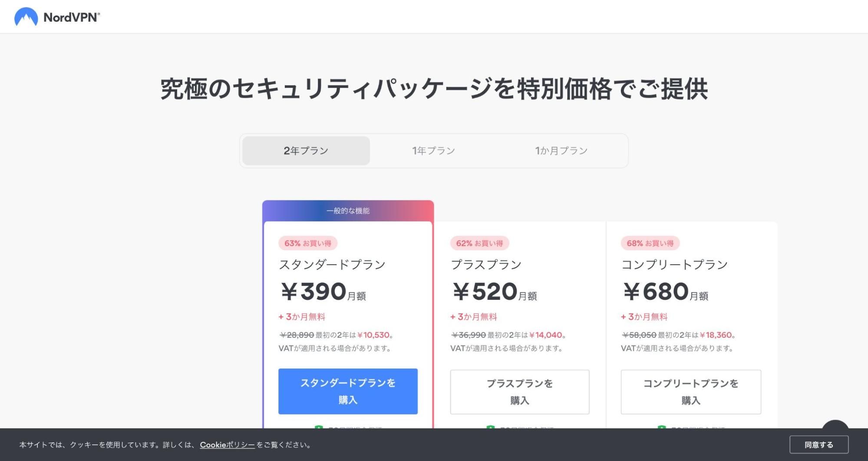The width and height of the screenshot is (868, 461).
Task: Click the 一般的な機能 gradient banner
Action: pos(348,211)
